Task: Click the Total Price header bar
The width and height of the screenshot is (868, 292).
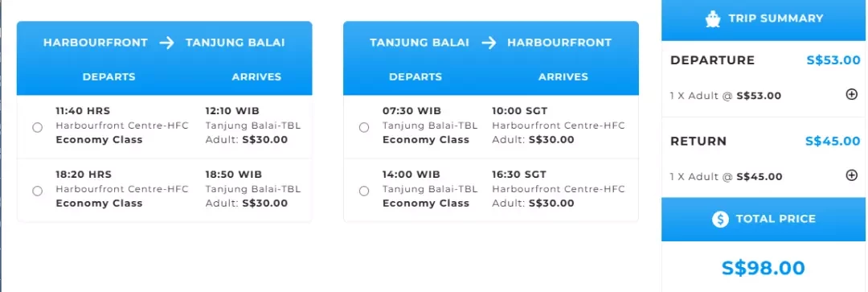Action: pyautogui.click(x=764, y=219)
